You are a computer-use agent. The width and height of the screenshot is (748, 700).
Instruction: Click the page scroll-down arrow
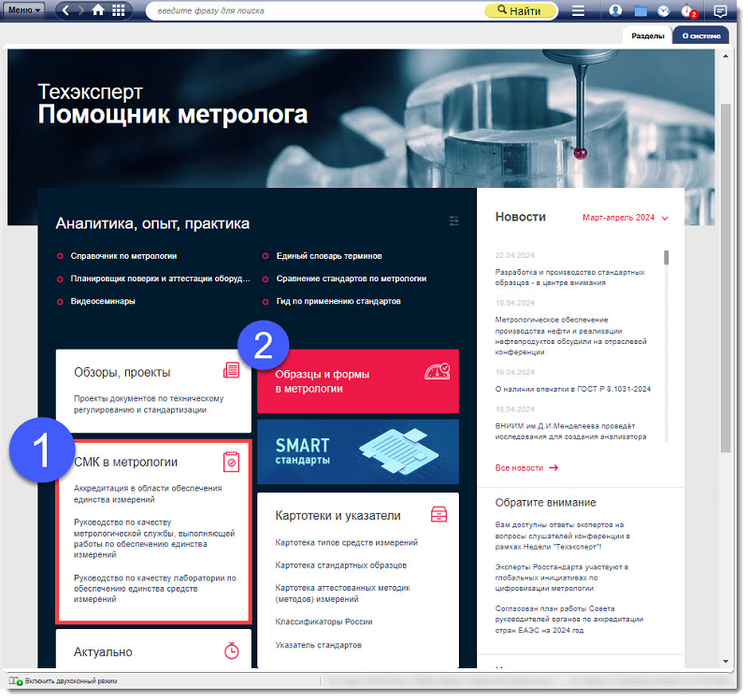726,662
